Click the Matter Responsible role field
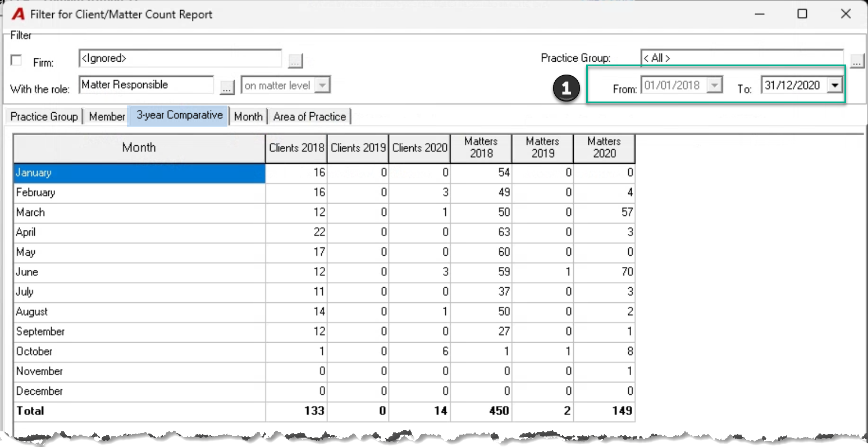The height and width of the screenshot is (447, 868). tap(146, 85)
